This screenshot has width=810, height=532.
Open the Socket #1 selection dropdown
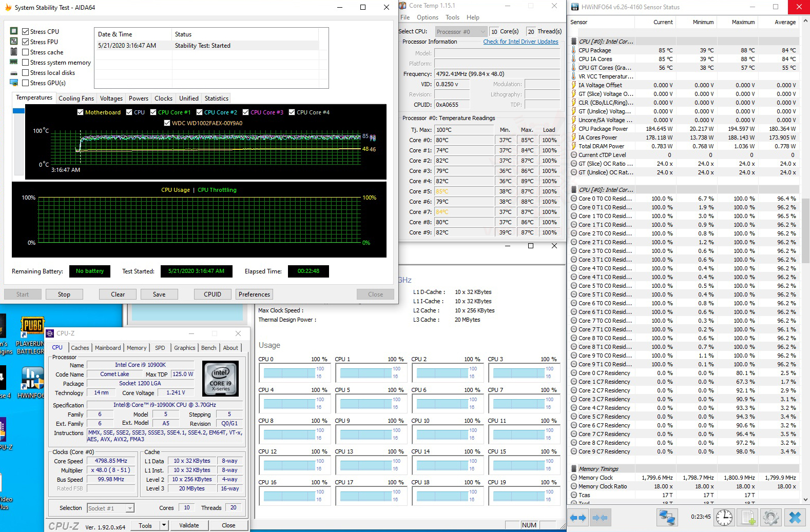coord(110,508)
